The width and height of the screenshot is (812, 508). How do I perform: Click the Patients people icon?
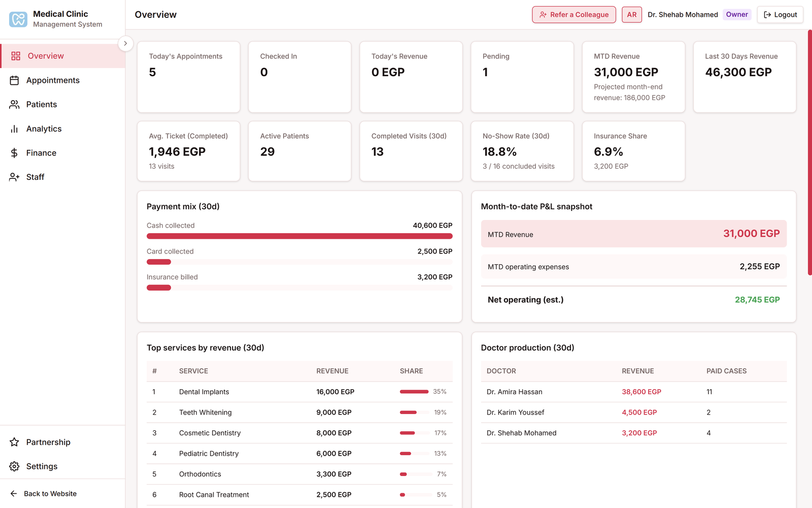pos(14,104)
